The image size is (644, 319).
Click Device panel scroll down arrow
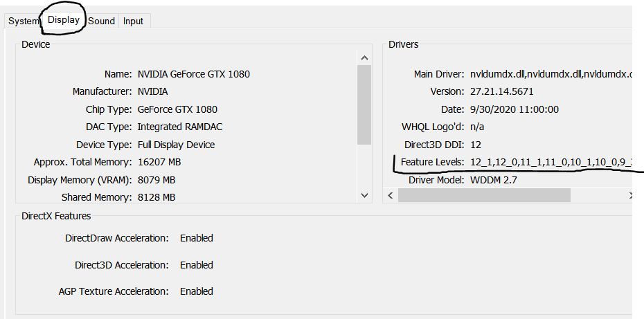point(364,196)
